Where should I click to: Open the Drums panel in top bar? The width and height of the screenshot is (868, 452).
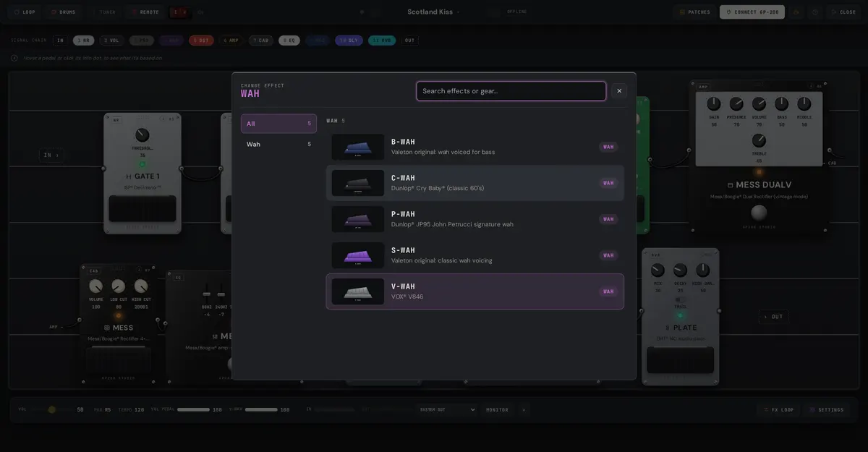[63, 12]
